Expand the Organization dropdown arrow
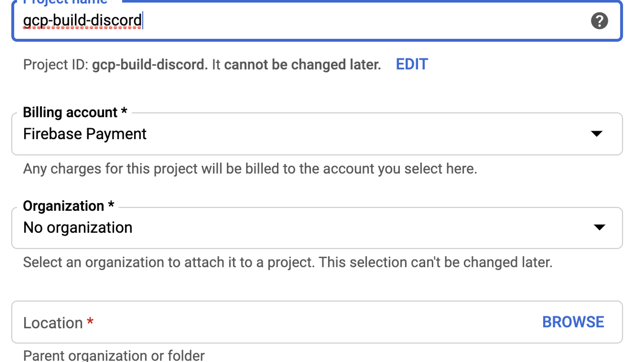 point(599,228)
